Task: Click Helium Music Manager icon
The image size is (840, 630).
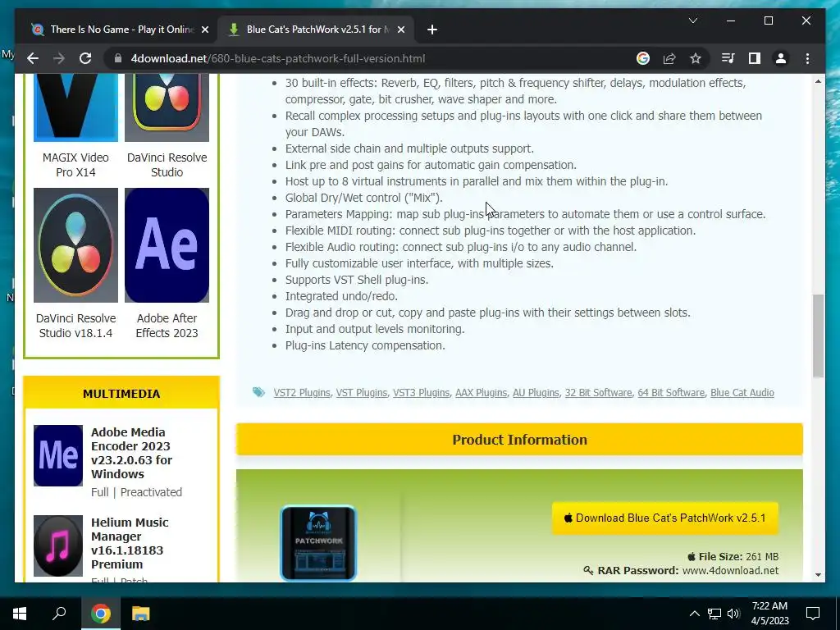Action: point(58,546)
